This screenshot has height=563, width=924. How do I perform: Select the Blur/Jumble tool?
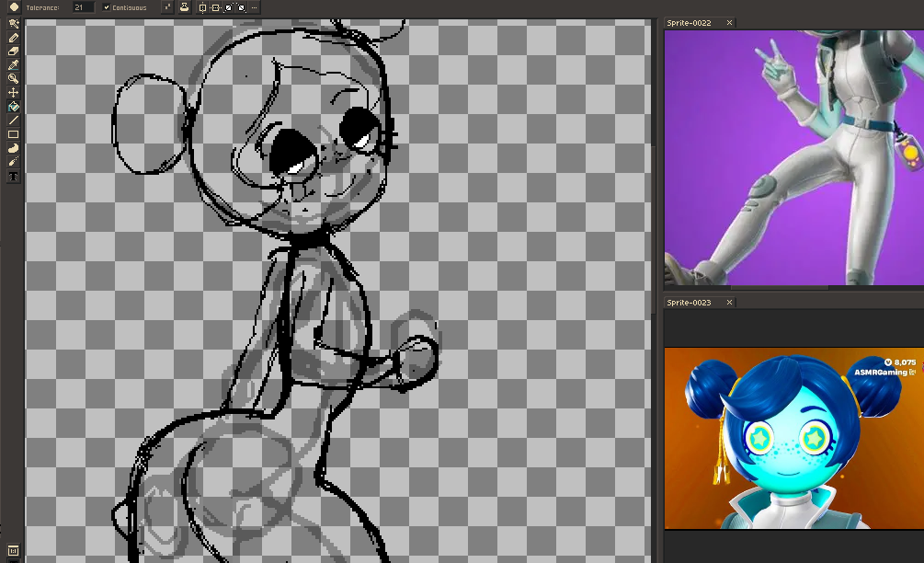13,162
